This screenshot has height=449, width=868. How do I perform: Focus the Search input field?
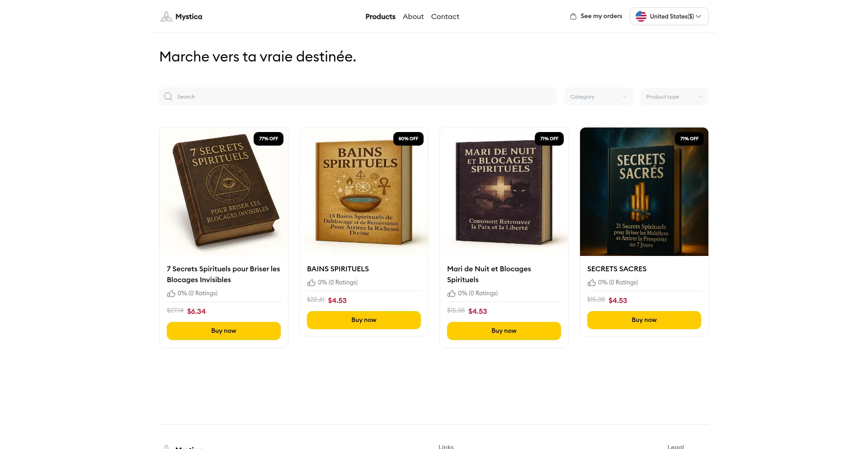(x=362, y=96)
